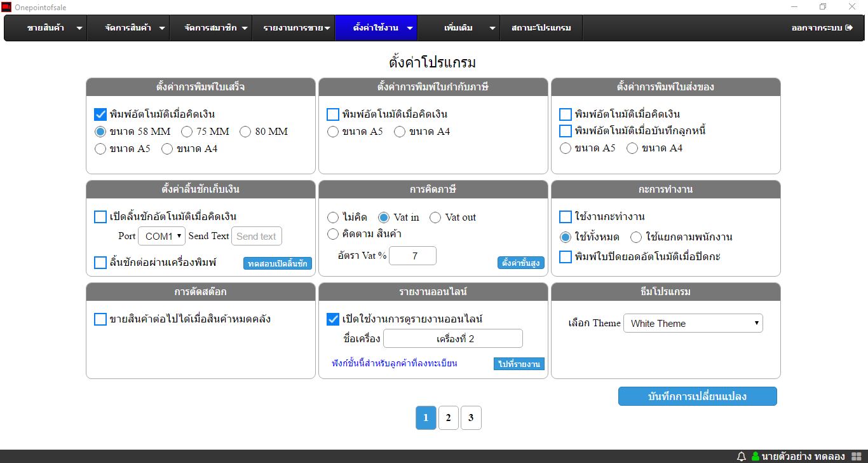Viewport: 868px width, 463px height.
Task: Click the ทดสอบเปิดลิ้นชัก button
Action: pos(278,263)
